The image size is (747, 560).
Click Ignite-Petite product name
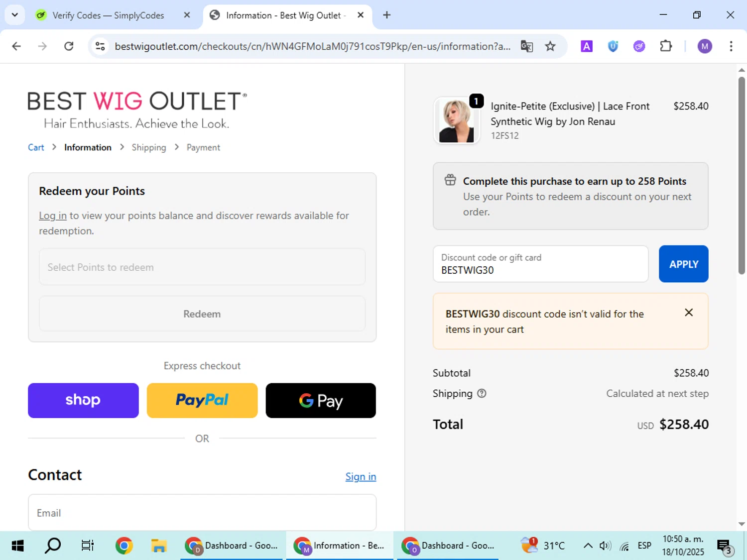[570, 114]
